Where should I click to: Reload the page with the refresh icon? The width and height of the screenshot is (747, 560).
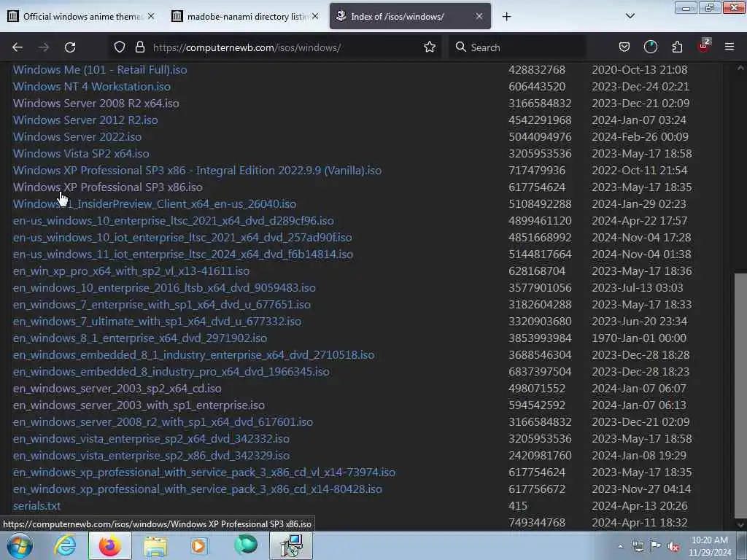click(x=70, y=47)
